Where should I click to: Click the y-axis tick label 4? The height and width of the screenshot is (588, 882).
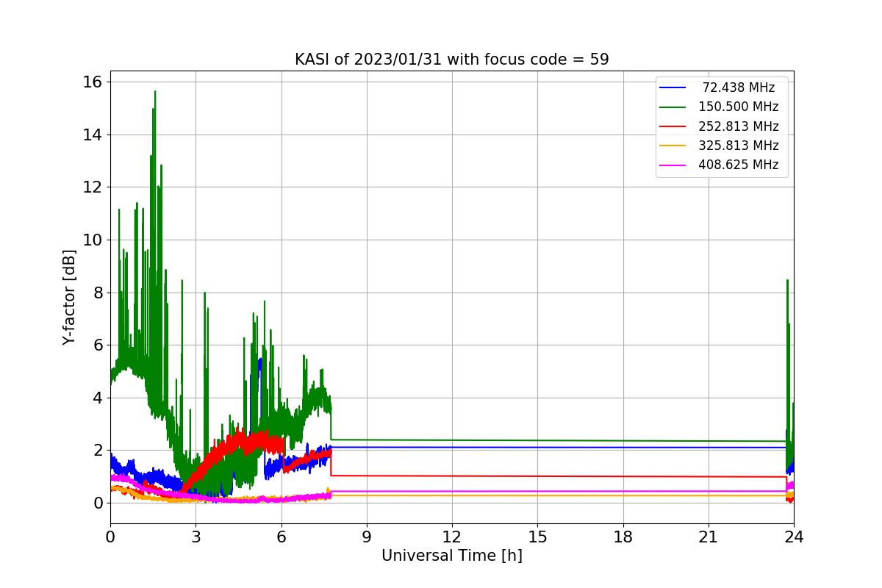point(98,398)
